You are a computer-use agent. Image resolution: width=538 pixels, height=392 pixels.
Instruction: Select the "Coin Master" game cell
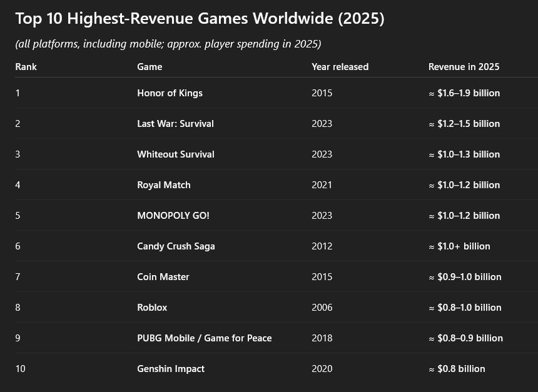pos(163,277)
